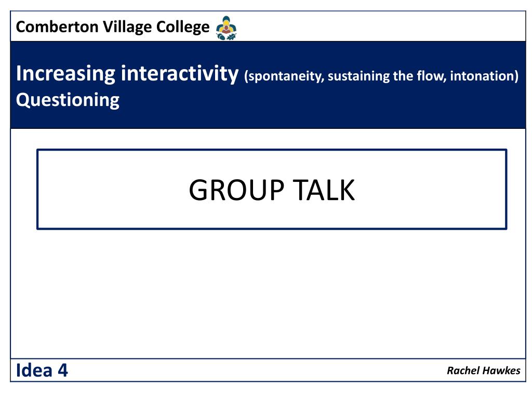Image resolution: width=532 pixels, height=399 pixels.
Task: Click the word intonation in parentheses
Action: coord(482,76)
